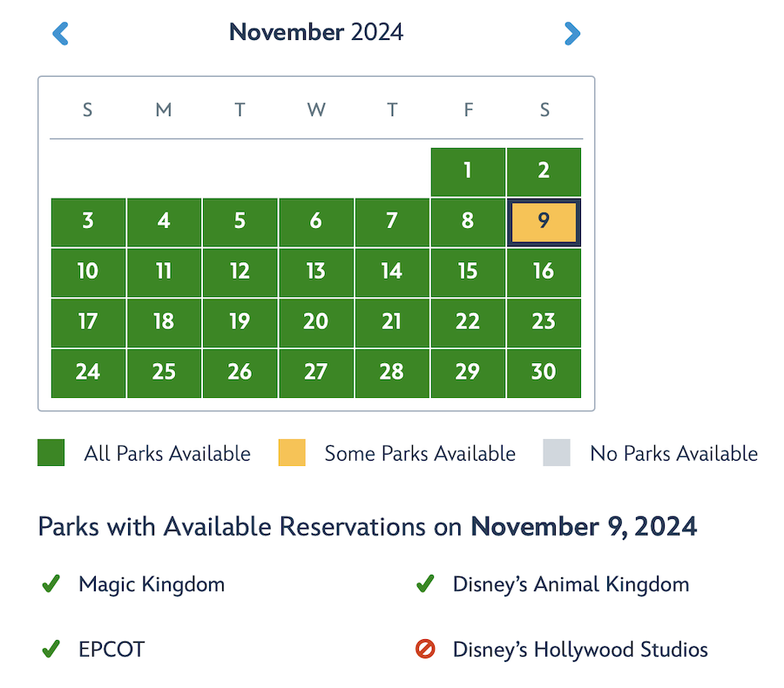The height and width of the screenshot is (688, 784).
Task: Go to the next month arrow
Action: (571, 34)
